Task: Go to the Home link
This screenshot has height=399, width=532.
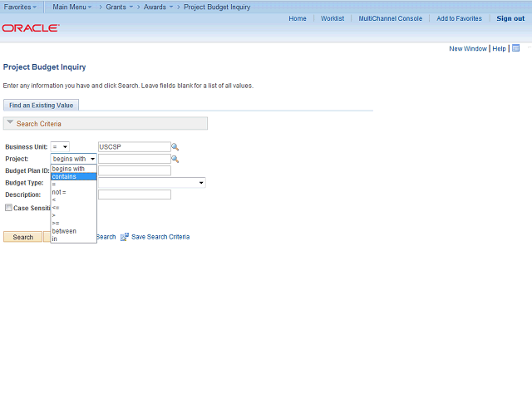Action: [x=298, y=18]
